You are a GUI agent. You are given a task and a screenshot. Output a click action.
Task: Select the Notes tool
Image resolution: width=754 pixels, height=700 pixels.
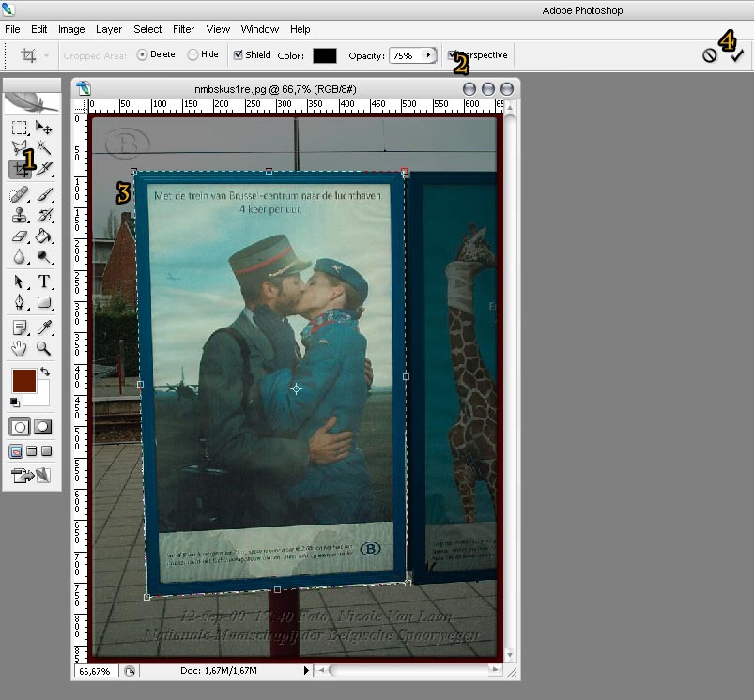pyautogui.click(x=19, y=327)
